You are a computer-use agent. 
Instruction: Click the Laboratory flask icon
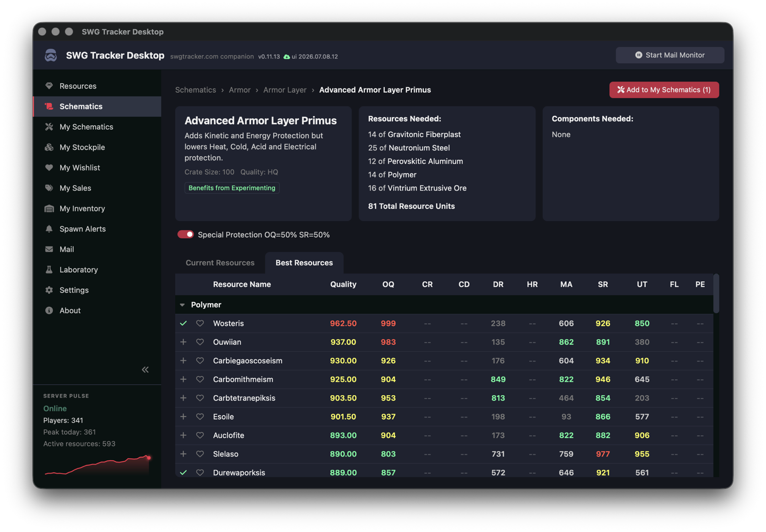point(49,270)
